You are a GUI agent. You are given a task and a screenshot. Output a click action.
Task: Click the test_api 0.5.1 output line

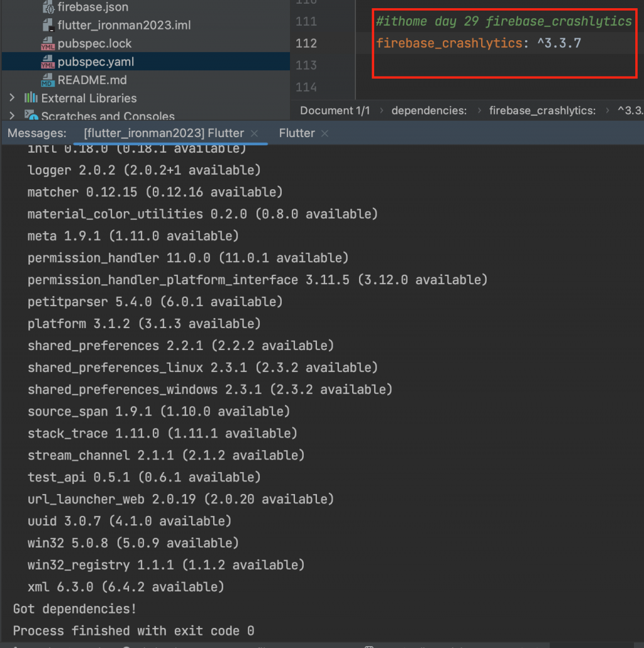click(x=144, y=477)
